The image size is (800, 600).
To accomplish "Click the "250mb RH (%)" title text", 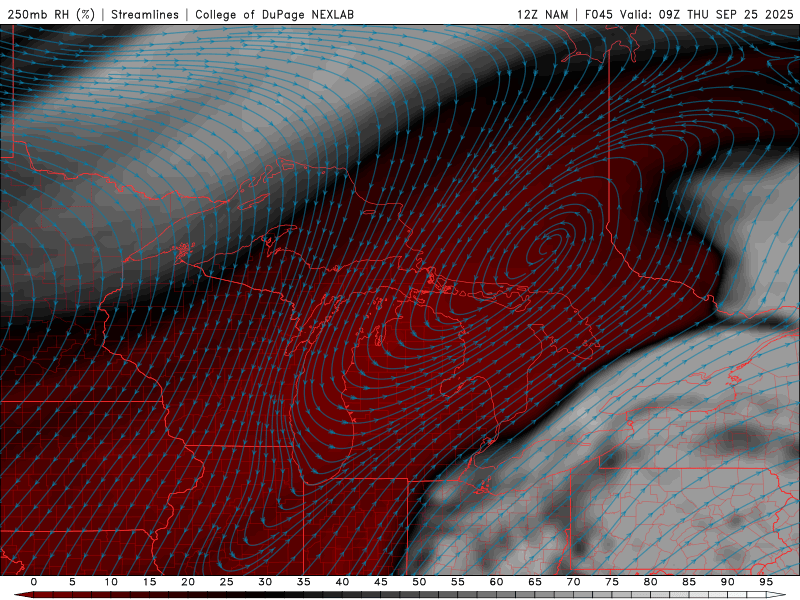I will 52,15.
